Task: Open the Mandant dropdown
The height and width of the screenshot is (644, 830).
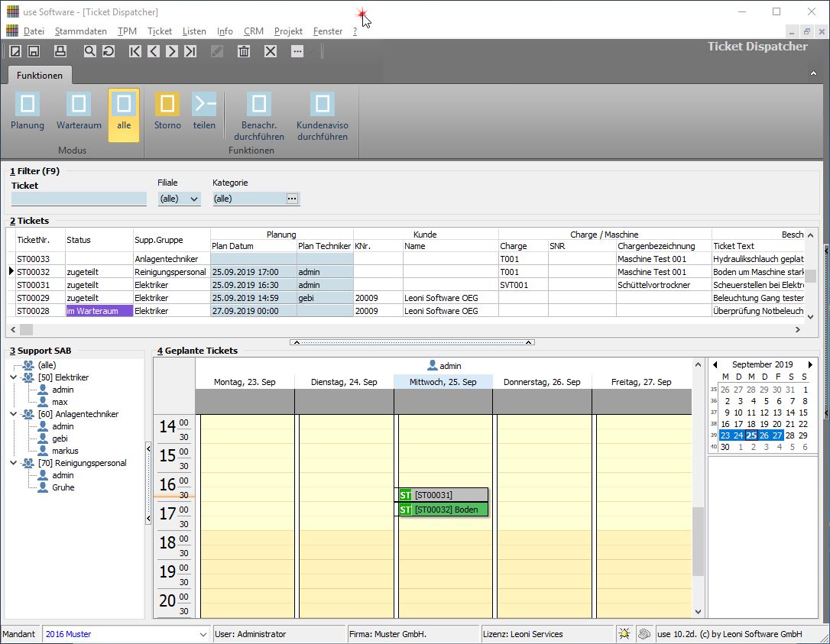Action: [x=203, y=634]
